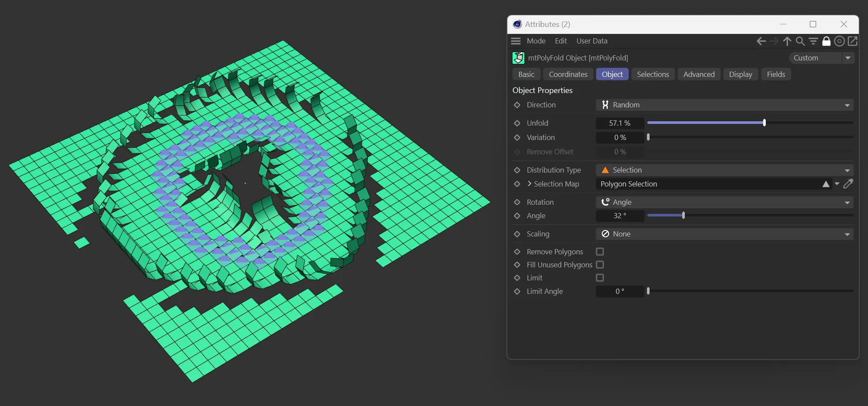Switch to the Fields tab
This screenshot has height=406, width=868.
pyautogui.click(x=776, y=74)
